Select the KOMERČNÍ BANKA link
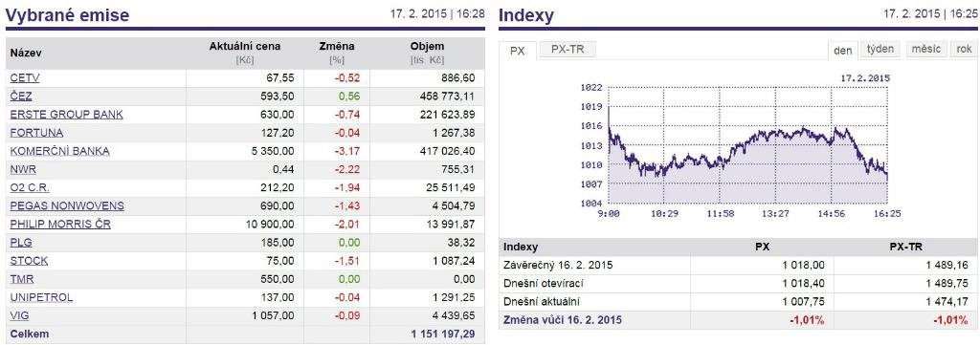 pyautogui.click(x=59, y=151)
